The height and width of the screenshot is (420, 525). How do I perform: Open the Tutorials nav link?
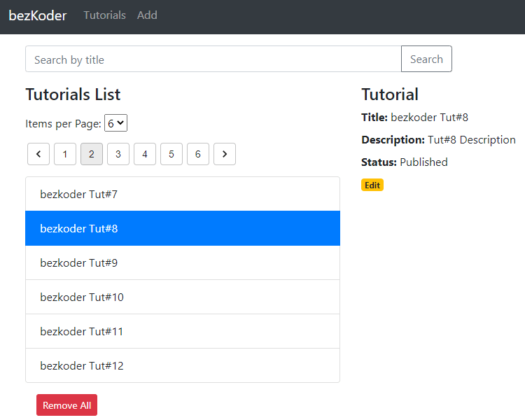[x=104, y=15]
